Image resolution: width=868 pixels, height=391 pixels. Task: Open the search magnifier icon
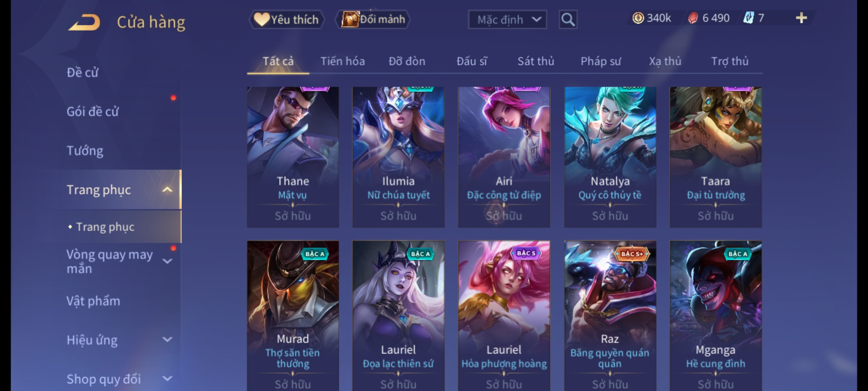pos(568,20)
